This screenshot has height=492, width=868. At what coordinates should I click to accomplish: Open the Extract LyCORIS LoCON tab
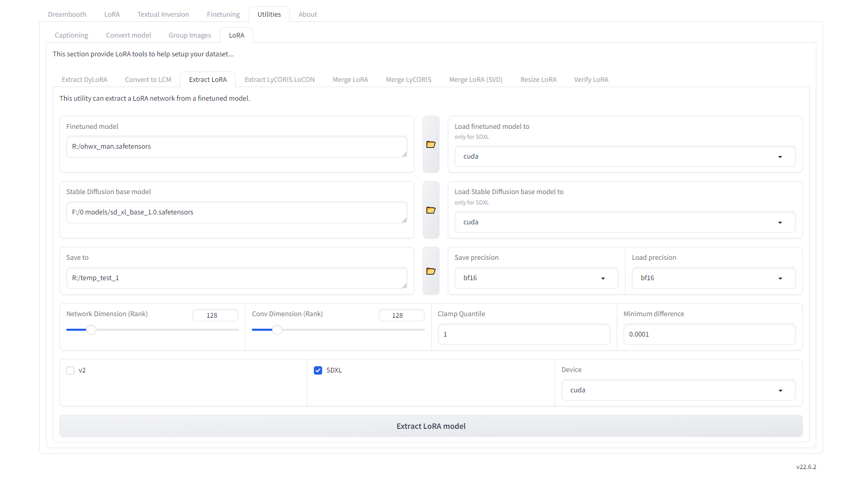pos(280,80)
